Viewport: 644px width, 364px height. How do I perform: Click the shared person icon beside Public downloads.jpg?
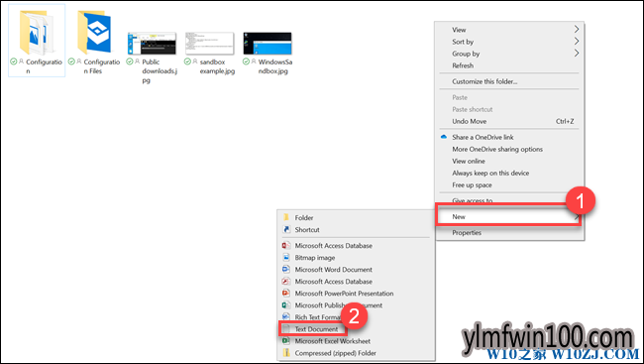click(x=137, y=61)
